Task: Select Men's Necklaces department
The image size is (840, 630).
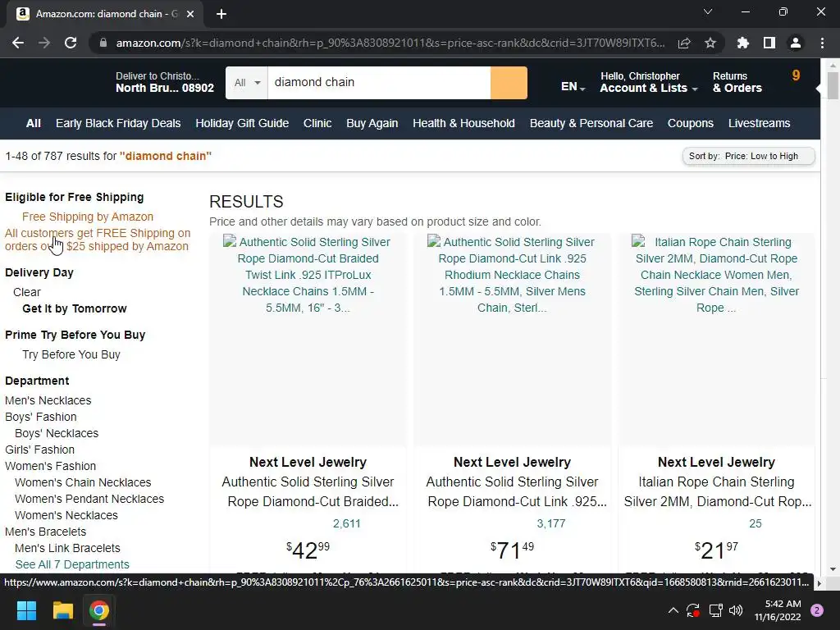Action: (48, 400)
